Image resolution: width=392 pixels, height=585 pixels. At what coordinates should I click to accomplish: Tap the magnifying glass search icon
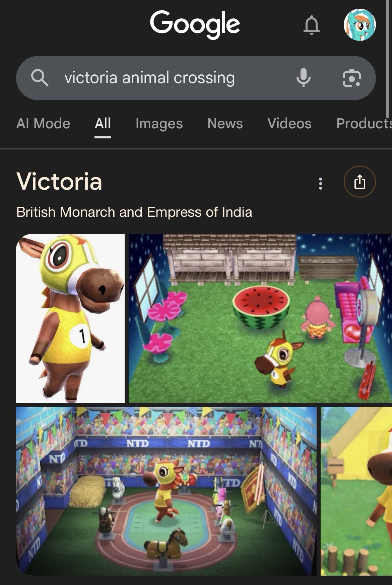(40, 78)
